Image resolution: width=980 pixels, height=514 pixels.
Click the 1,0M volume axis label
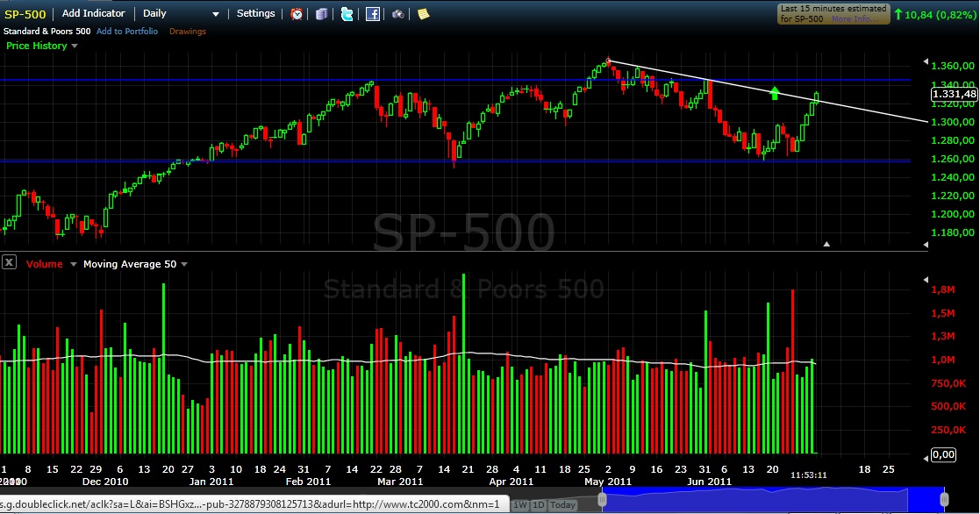point(943,360)
